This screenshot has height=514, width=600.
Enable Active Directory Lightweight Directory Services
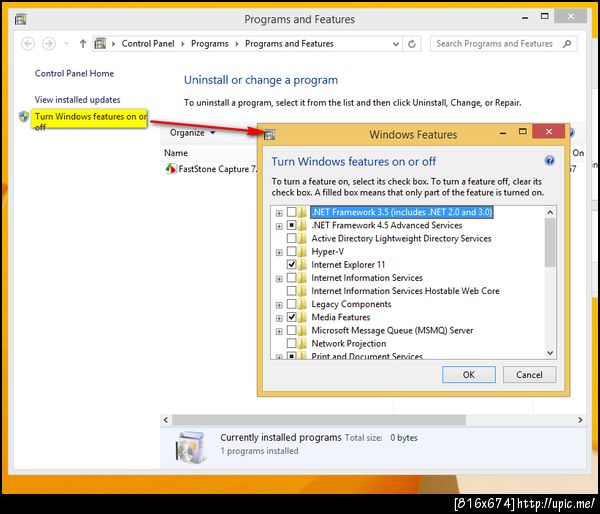292,238
